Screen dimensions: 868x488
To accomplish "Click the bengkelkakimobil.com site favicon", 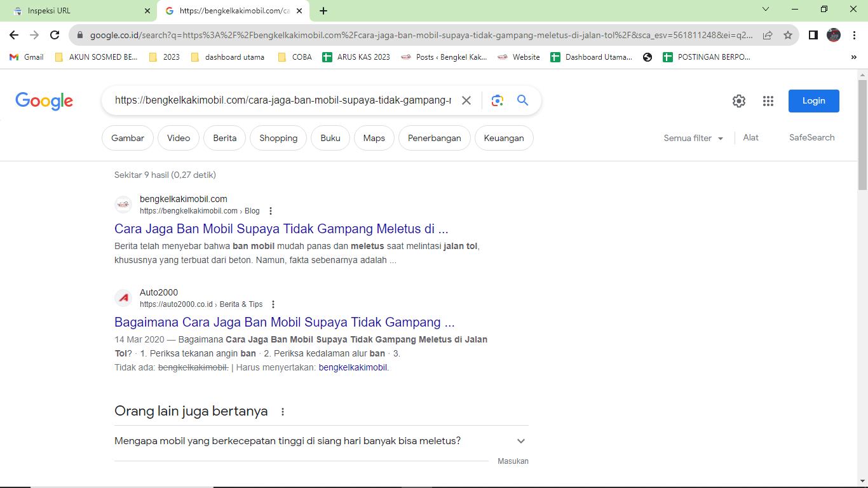I will [x=123, y=205].
